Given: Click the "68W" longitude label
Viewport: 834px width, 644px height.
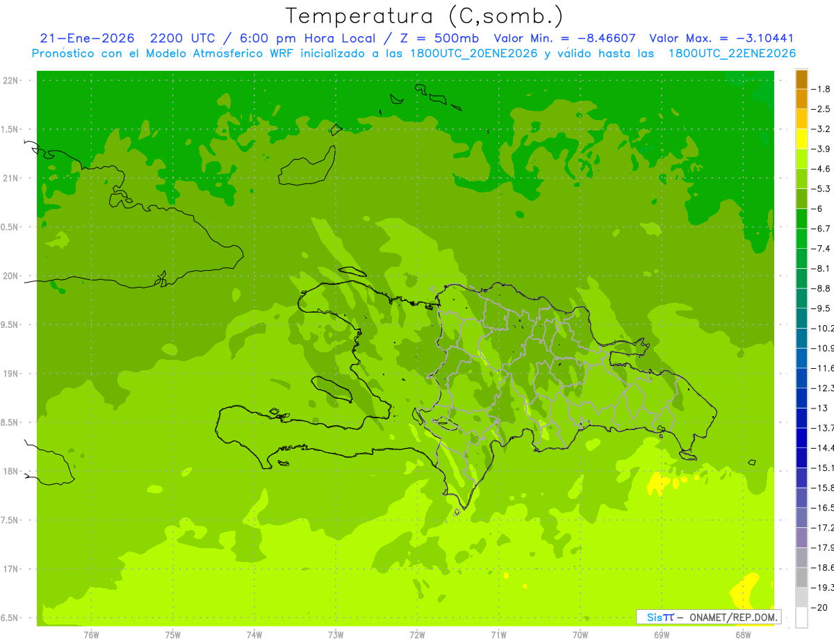Looking at the screenshot, I should 743,634.
